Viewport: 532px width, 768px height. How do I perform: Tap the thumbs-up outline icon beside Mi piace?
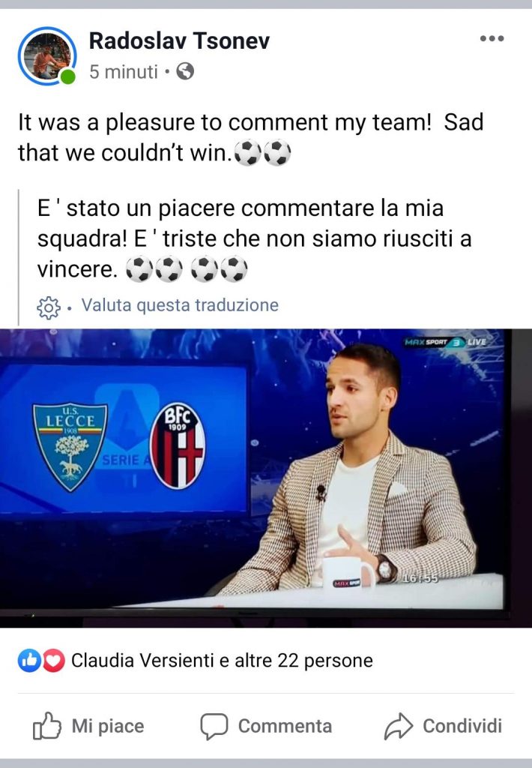(x=47, y=726)
